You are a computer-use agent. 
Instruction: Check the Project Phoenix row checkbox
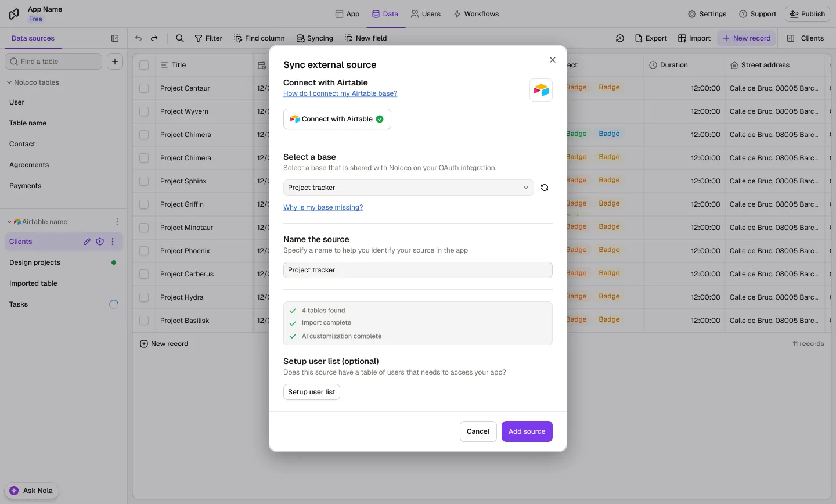pos(144,251)
